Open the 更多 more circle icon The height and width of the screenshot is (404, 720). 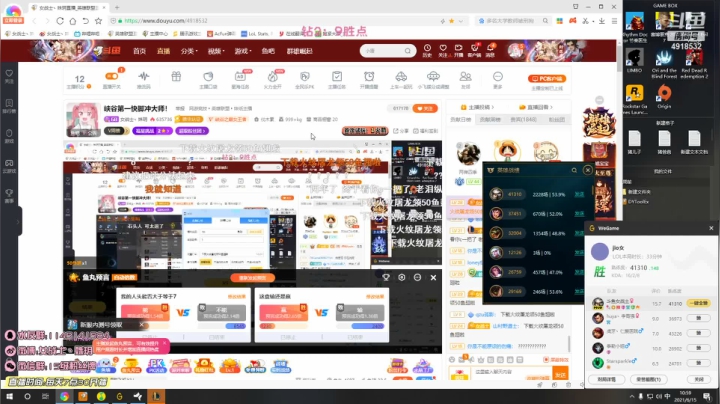(x=497, y=79)
